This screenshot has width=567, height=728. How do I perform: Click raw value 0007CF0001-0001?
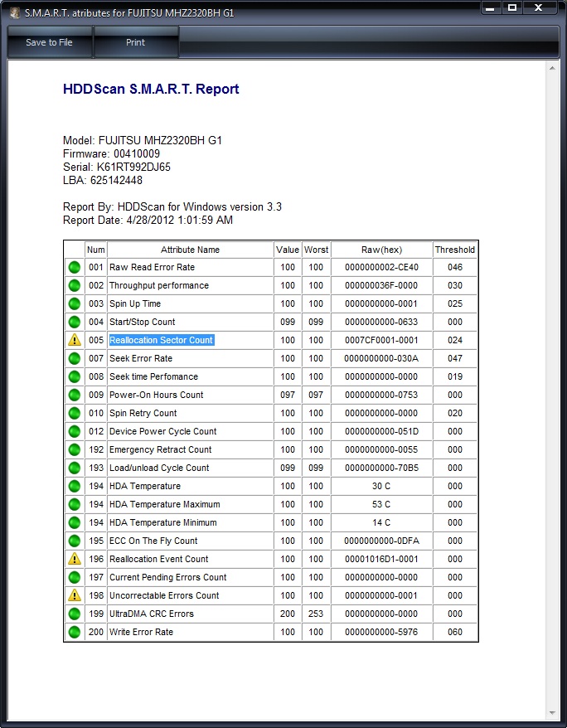point(381,340)
